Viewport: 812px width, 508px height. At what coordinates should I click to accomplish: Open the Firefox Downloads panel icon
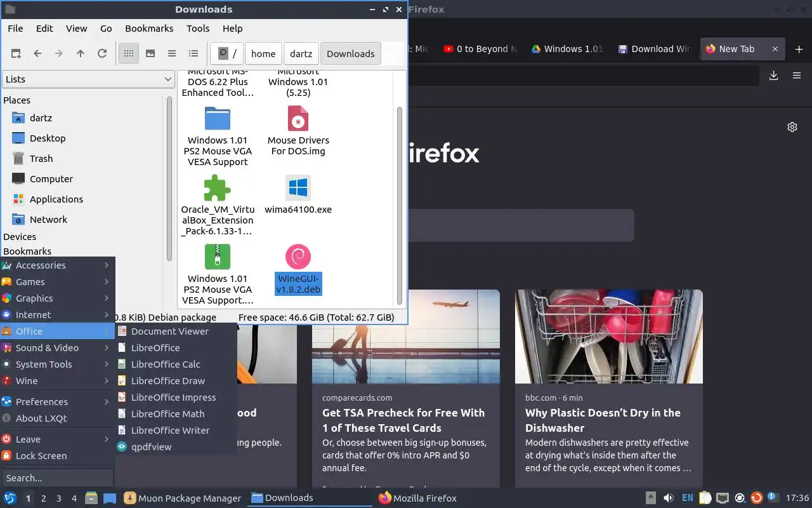773,76
